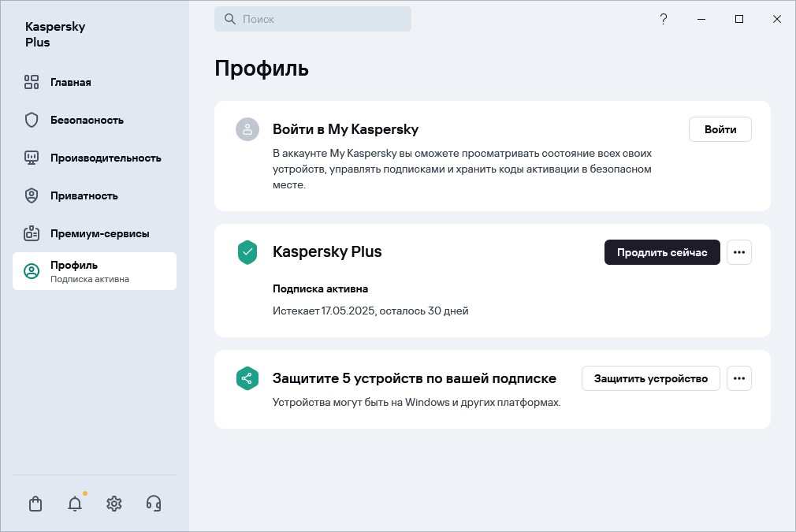Open the shopping bag icon
This screenshot has height=532, width=796.
tap(35, 503)
